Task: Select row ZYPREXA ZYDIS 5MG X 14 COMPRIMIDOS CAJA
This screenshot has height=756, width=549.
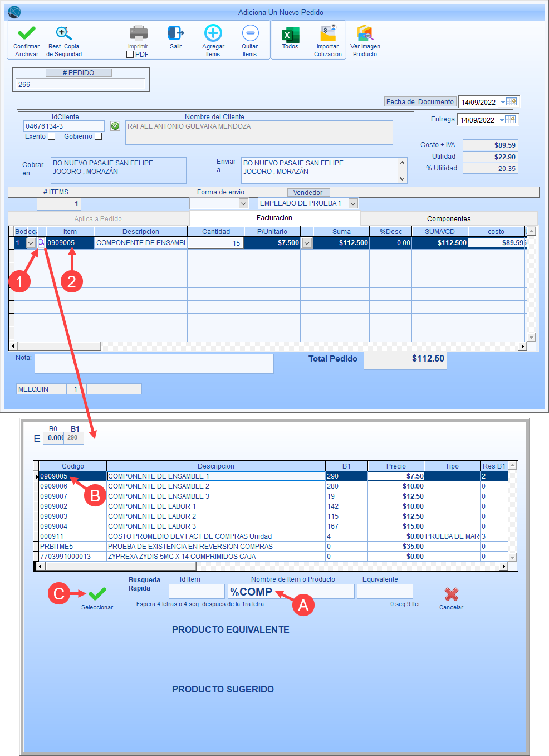Action: [x=270, y=557]
